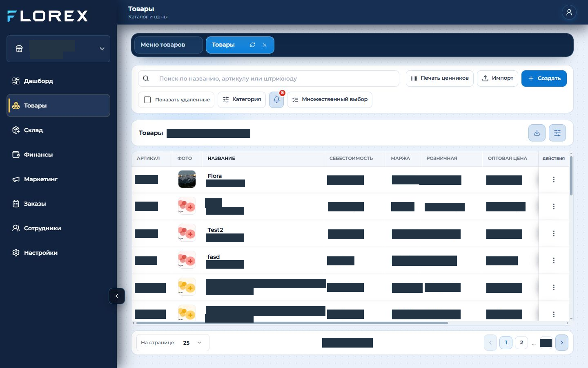Open Сотрудники section
This screenshot has height=368, width=588.
(58, 228)
